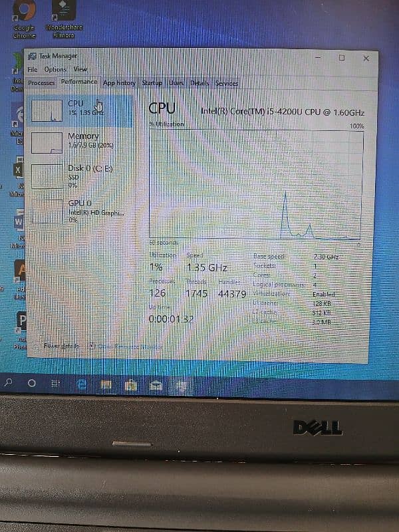Click the 1% utilization value
399x532 pixels.
tap(156, 267)
